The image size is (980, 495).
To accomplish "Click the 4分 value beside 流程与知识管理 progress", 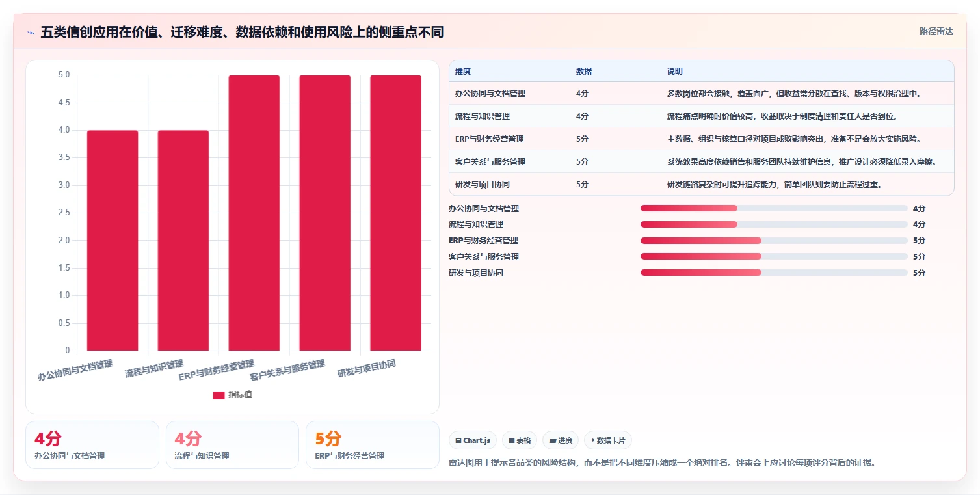I will click(919, 224).
